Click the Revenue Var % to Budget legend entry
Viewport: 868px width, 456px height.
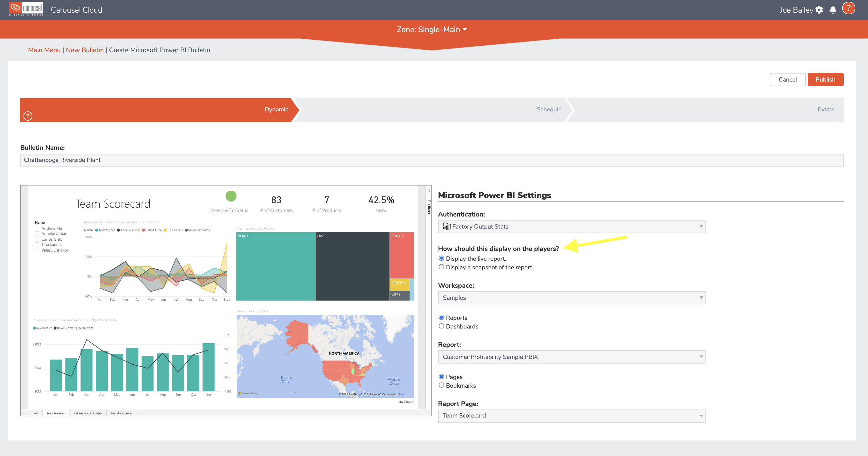(74, 328)
